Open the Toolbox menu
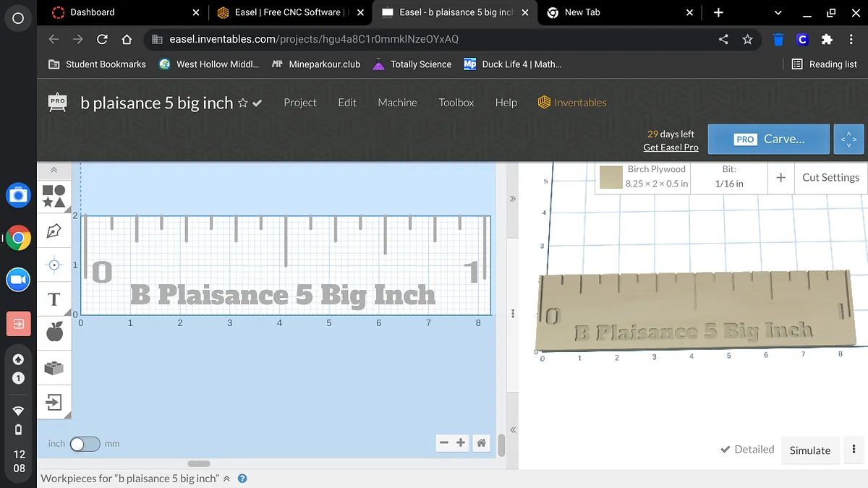 [x=456, y=103]
